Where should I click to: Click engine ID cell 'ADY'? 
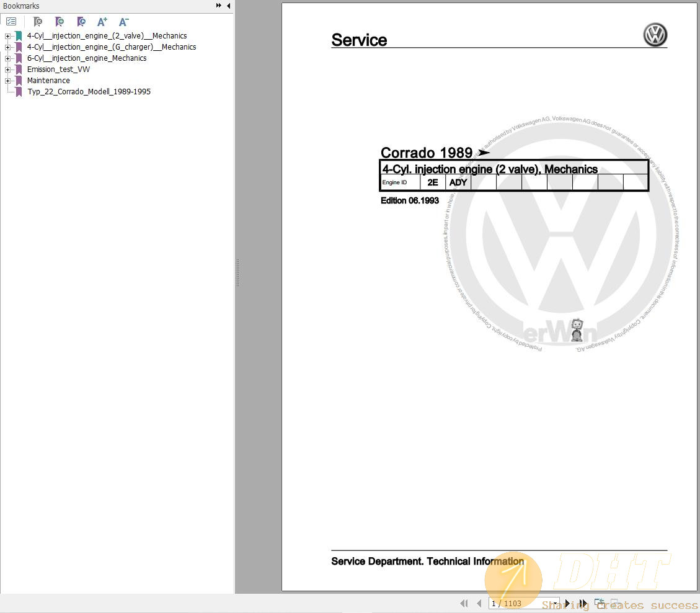458,182
